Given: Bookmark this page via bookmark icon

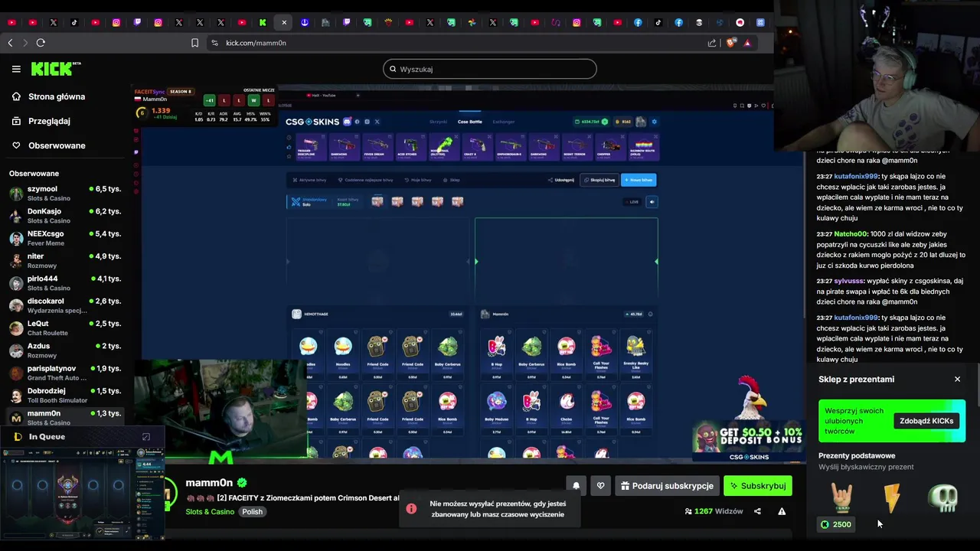Looking at the screenshot, I should (x=194, y=43).
